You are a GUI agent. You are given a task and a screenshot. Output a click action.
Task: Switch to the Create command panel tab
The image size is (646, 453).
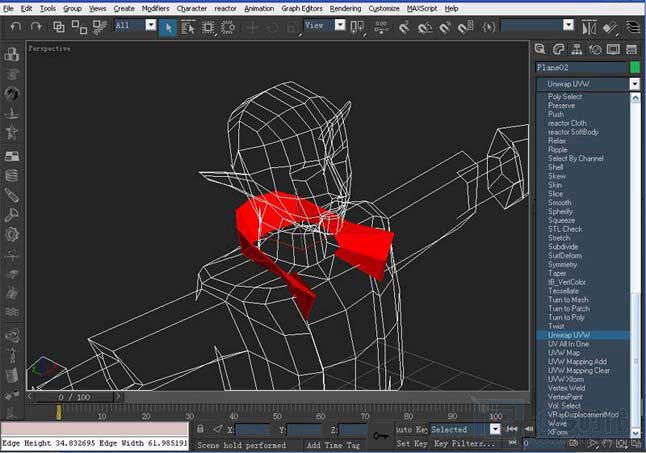tap(540, 49)
